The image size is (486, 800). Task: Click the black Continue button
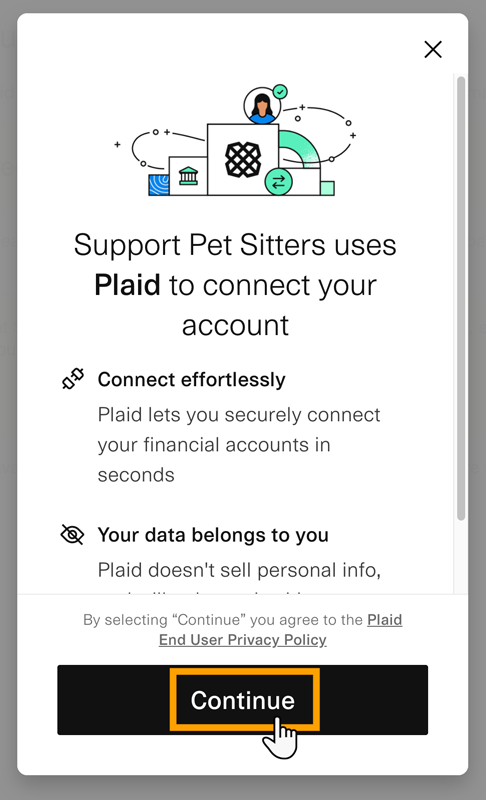242,699
